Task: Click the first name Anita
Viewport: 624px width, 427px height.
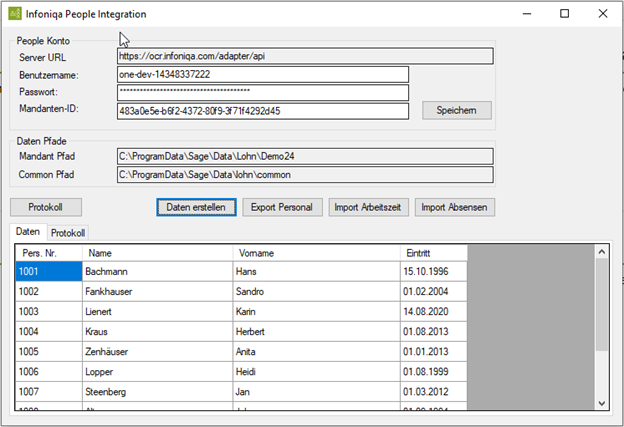Action: point(246,351)
